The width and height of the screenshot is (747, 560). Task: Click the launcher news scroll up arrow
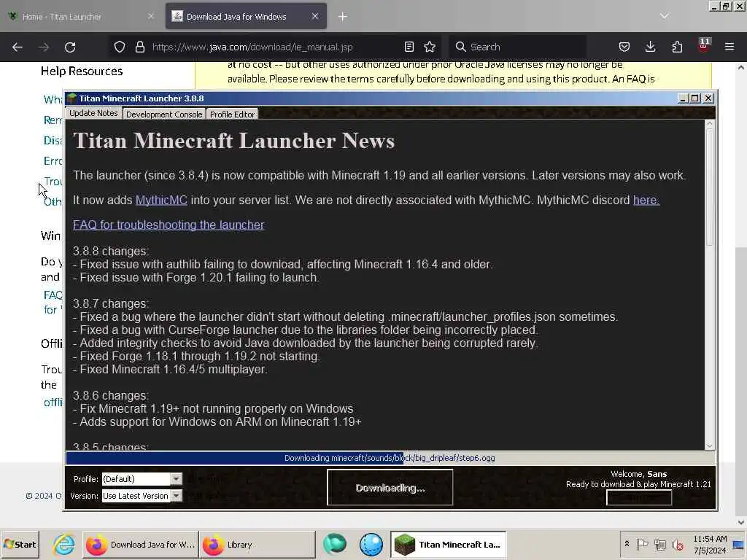point(709,124)
